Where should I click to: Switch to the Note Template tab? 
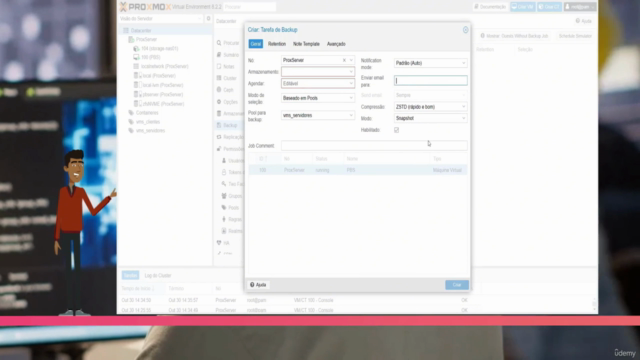(306, 44)
